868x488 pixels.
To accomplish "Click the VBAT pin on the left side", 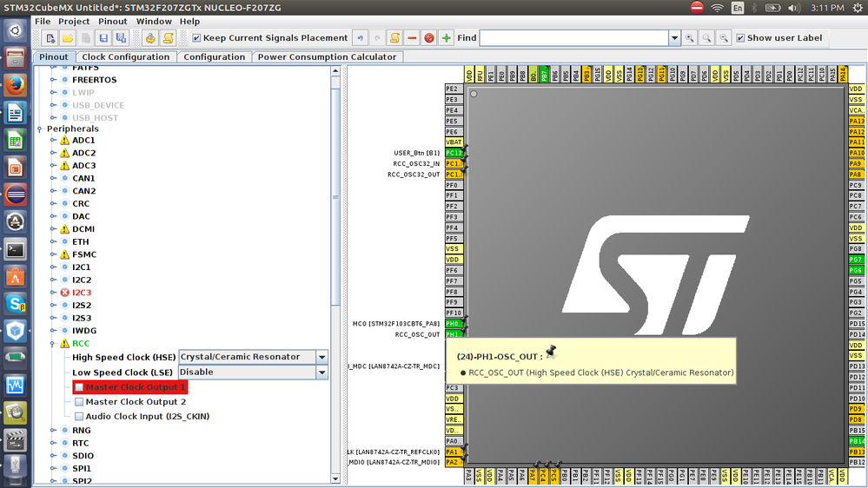I will (454, 142).
